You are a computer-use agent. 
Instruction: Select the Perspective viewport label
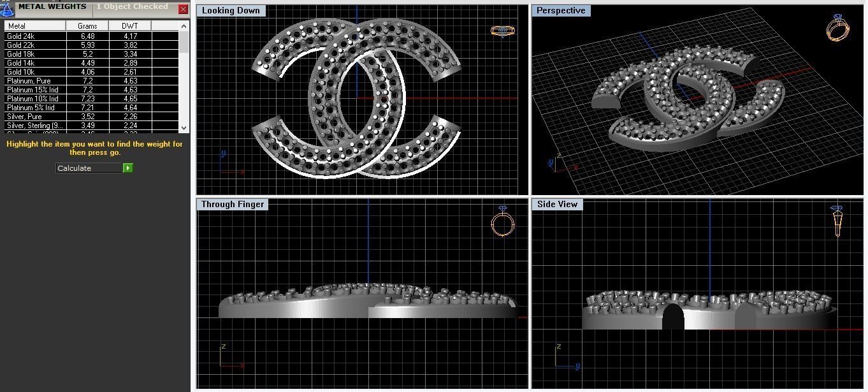click(561, 11)
